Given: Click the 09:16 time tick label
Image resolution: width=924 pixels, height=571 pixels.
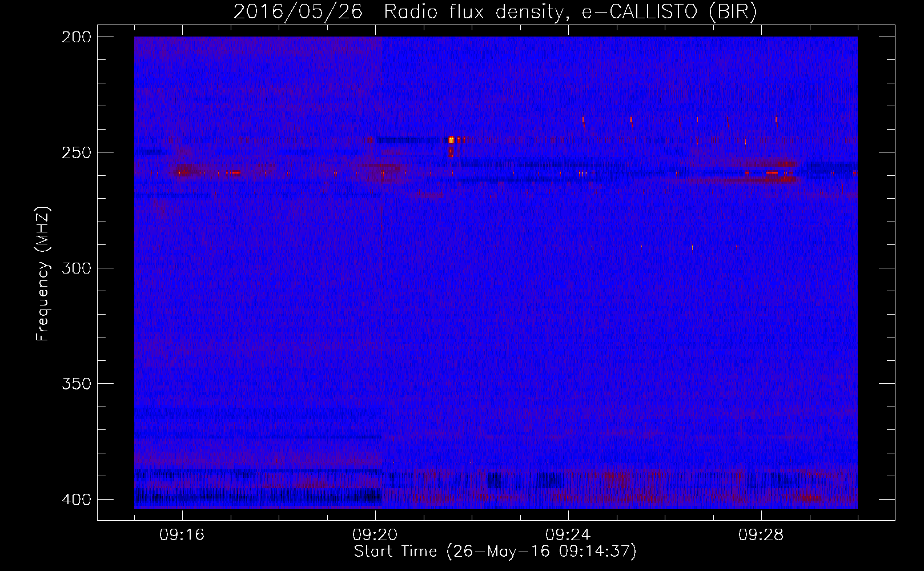Looking at the screenshot, I should pyautogui.click(x=182, y=535).
